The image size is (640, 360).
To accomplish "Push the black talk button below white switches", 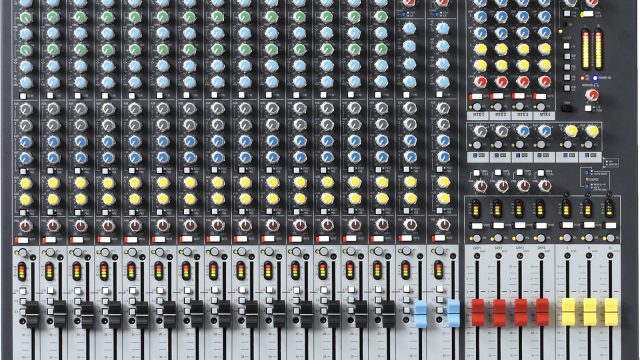I will pos(567,108).
